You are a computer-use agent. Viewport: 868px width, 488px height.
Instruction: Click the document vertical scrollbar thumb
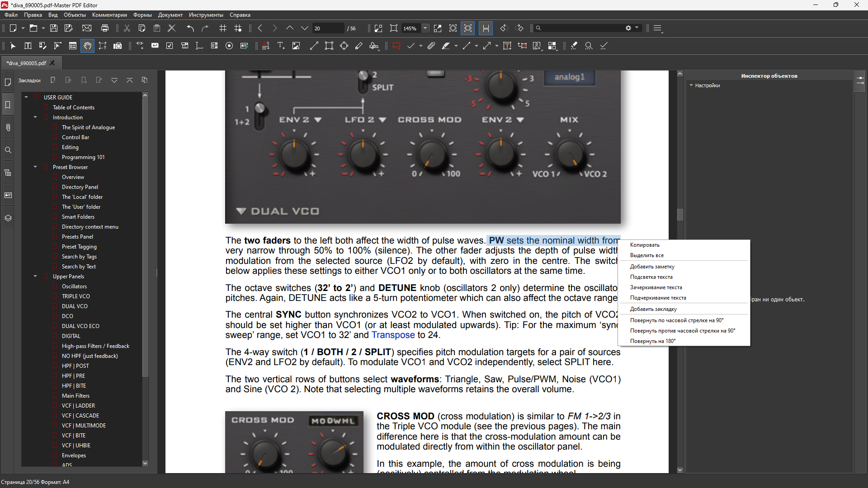680,214
